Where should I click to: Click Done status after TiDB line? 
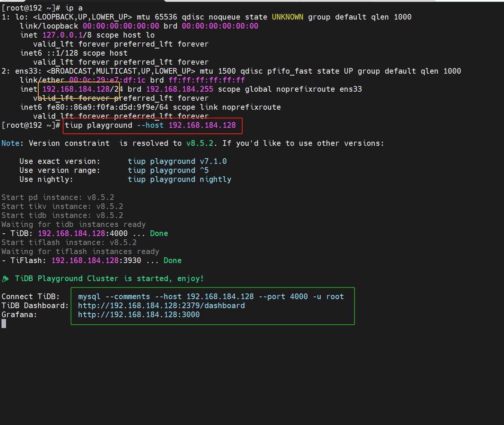tap(159, 233)
